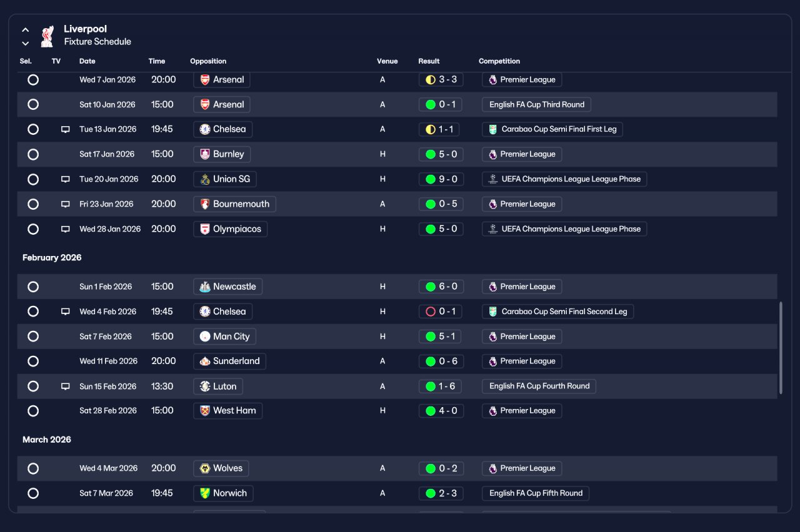The width and height of the screenshot is (800, 532).
Task: Select the Olympiacos fixture radio button
Action: [x=33, y=229]
